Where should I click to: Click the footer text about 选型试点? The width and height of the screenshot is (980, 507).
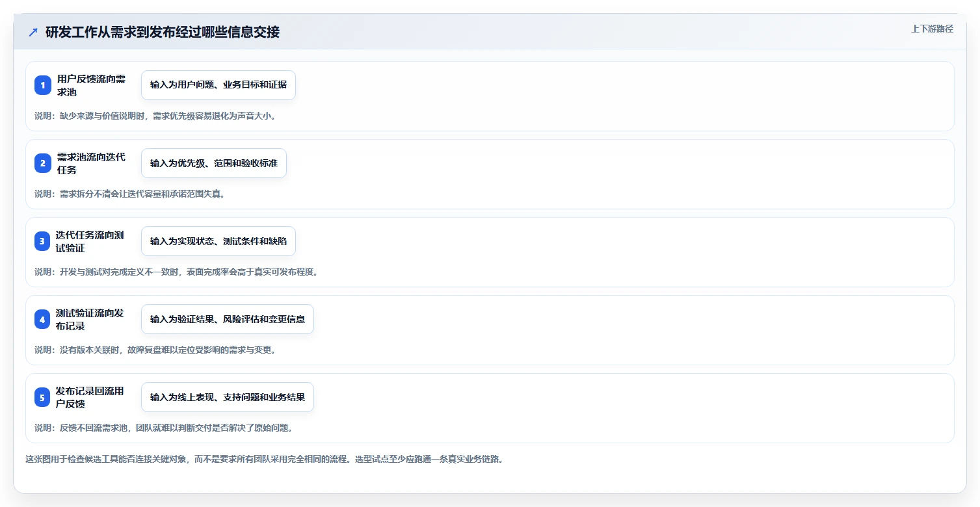pyautogui.click(x=265, y=459)
